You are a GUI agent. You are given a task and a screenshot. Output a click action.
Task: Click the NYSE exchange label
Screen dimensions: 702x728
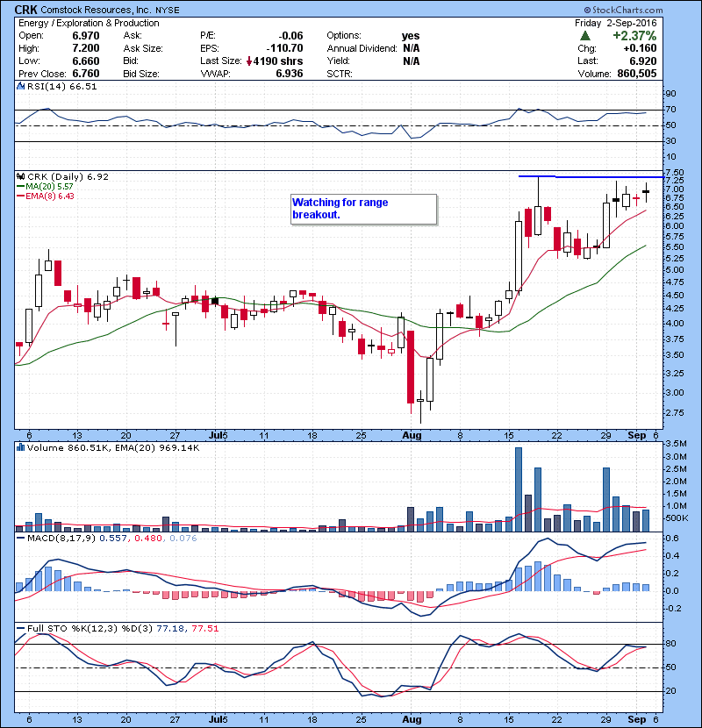(168, 11)
